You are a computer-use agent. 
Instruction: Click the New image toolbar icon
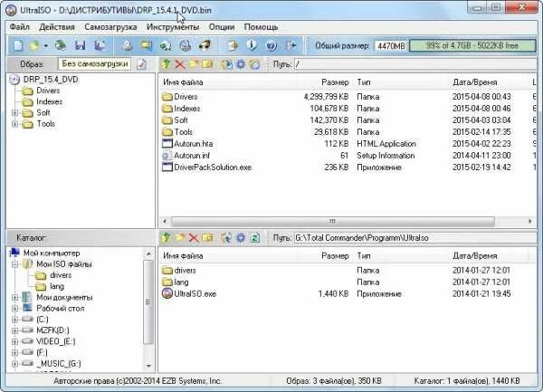[x=18, y=45]
